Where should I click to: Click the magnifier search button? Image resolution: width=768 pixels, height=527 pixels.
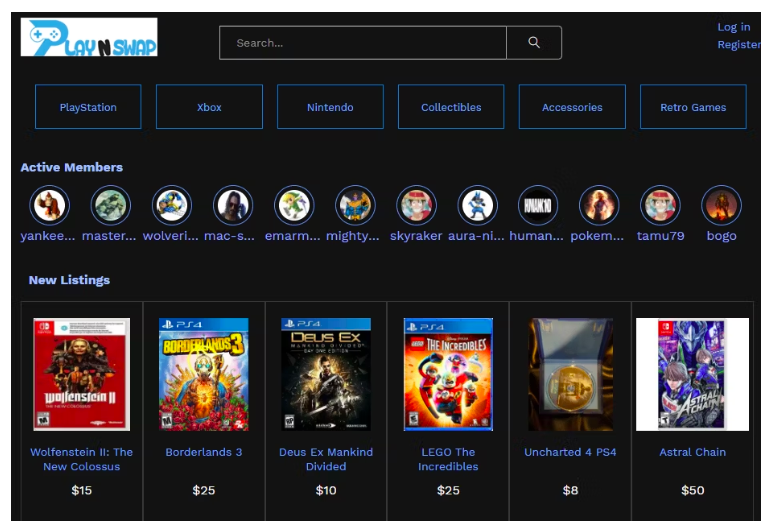534,43
